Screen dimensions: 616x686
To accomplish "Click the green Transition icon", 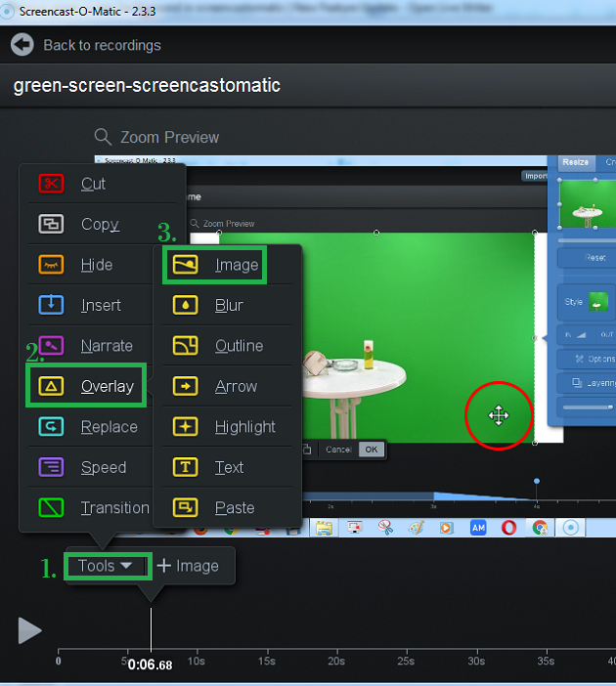I will click(51, 507).
